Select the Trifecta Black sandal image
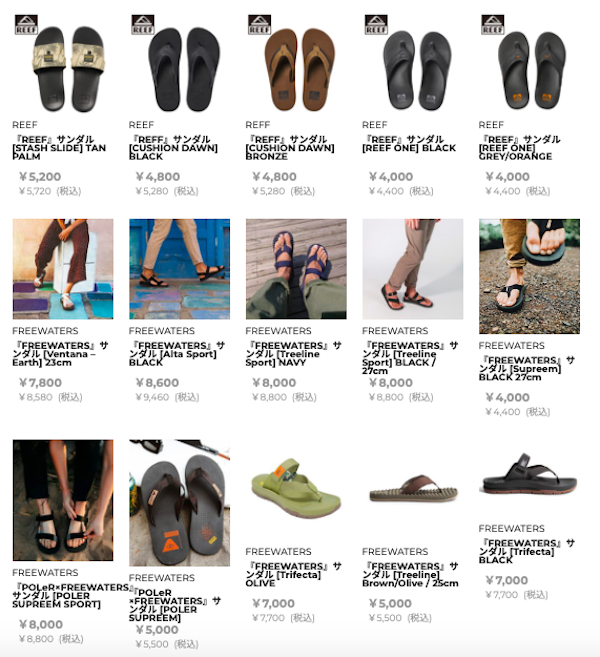The height and width of the screenshot is (657, 600). (x=529, y=478)
